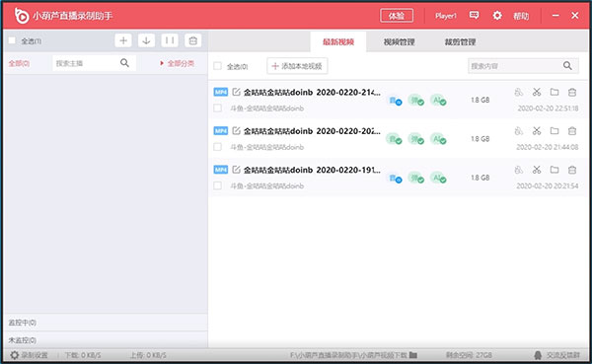Screen dimensions: 592x364
Task: Click scissors cut icon for 20:21:54 video
Action: [537, 170]
